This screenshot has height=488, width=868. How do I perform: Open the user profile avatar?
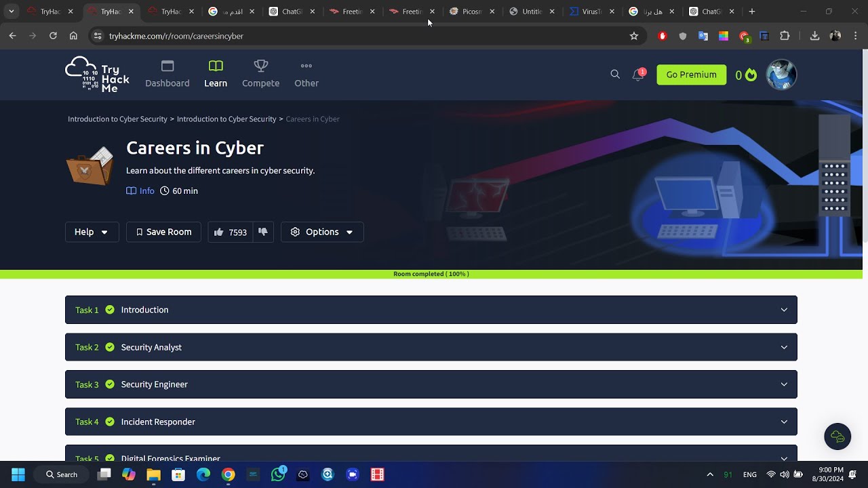click(x=781, y=75)
